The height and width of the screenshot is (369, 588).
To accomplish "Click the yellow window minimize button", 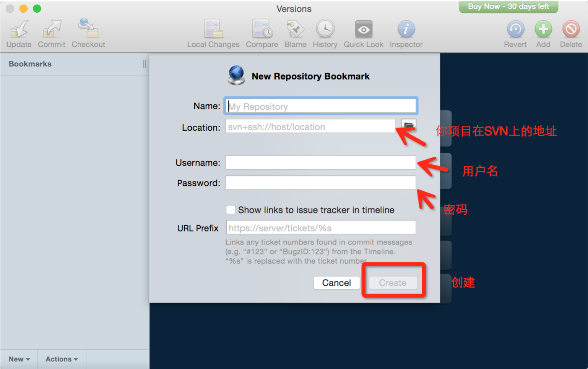I will (x=23, y=8).
